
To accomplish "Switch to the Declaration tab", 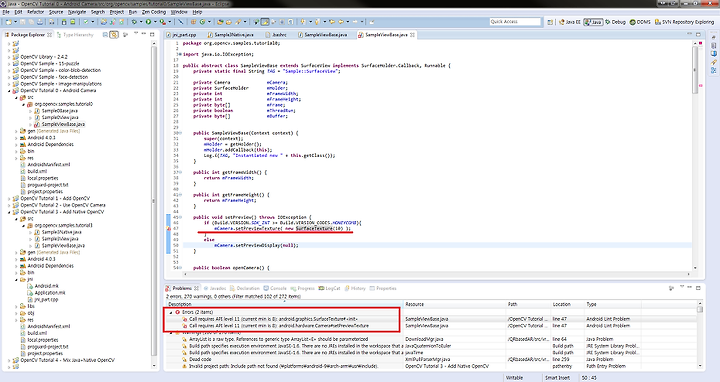I will [x=245, y=288].
